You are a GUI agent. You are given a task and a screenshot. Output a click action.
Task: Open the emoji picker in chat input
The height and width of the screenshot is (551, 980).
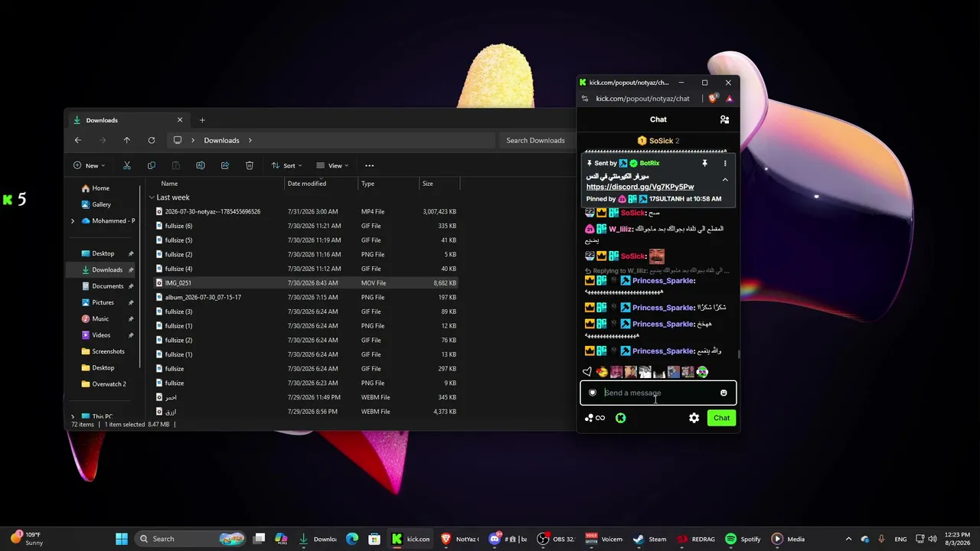724,393
